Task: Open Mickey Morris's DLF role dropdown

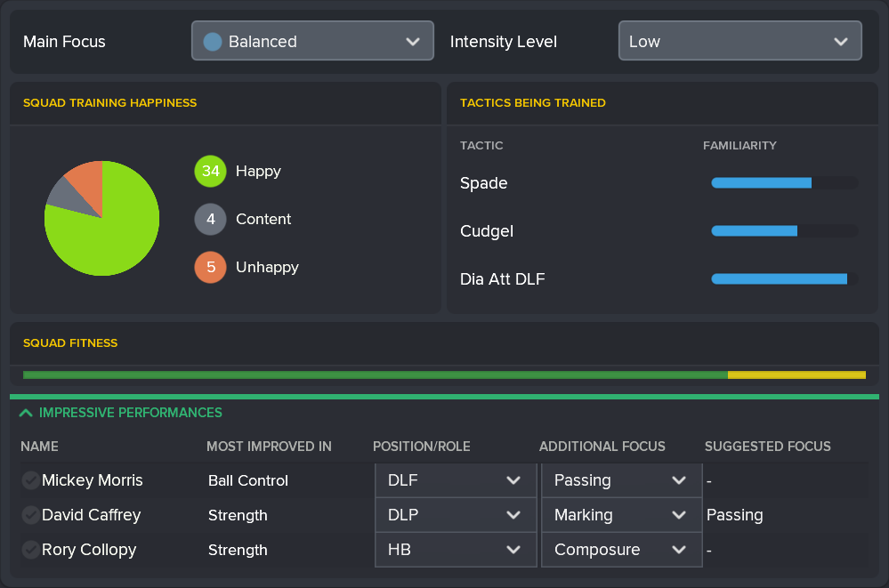Action: coord(455,480)
